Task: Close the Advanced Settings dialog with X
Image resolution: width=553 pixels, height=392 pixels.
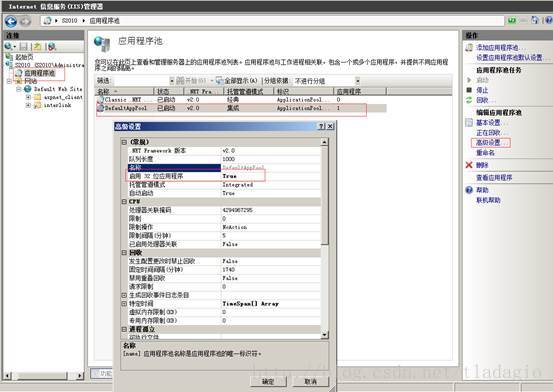Action: tap(330, 126)
